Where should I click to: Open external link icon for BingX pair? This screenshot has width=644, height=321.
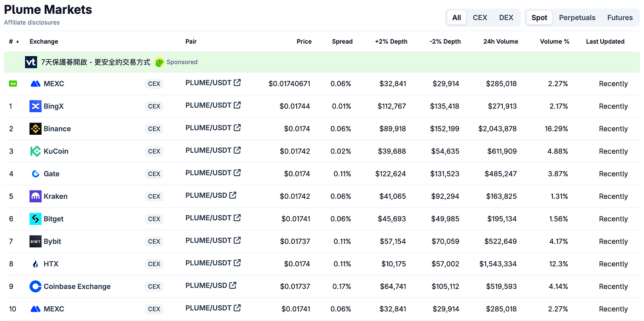click(x=237, y=105)
